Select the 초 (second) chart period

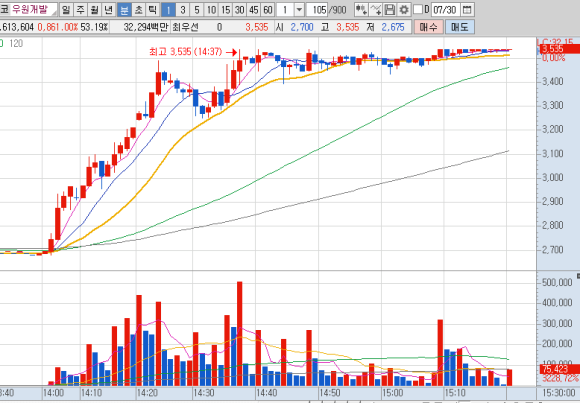(138, 10)
